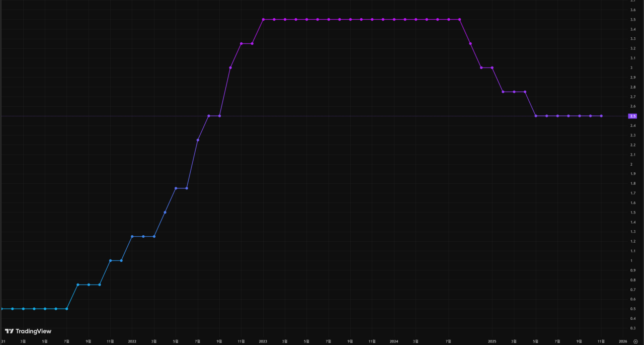Click the 2026 label on time axis
644x345 pixels.
click(x=623, y=341)
